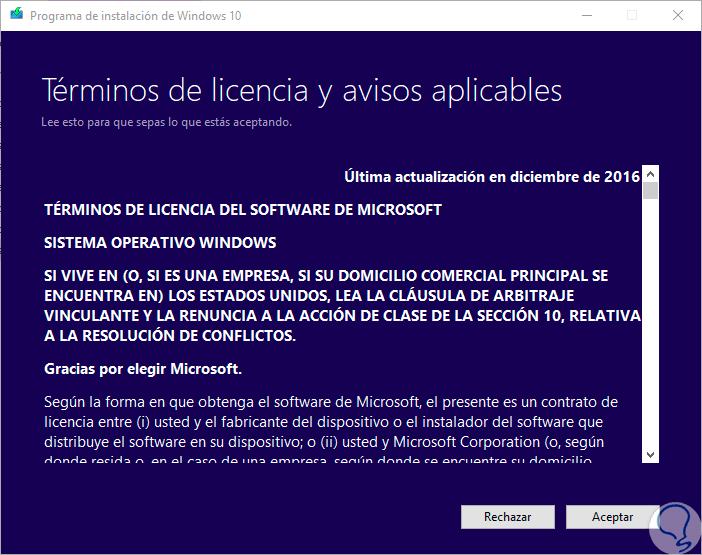Click the heading 'Términos de licencia y avisos aplicables'
Image resolution: width=702 pixels, height=555 pixels.
pos(302,91)
